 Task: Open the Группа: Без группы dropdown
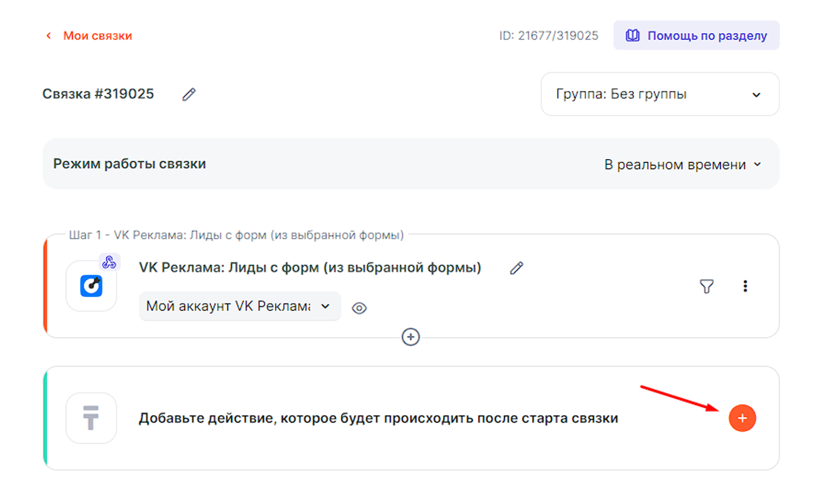(x=660, y=94)
